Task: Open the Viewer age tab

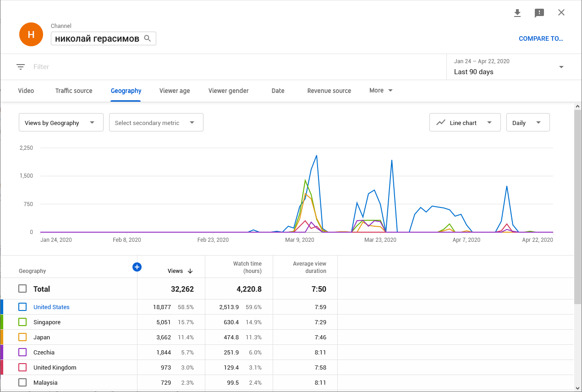Action: [175, 91]
